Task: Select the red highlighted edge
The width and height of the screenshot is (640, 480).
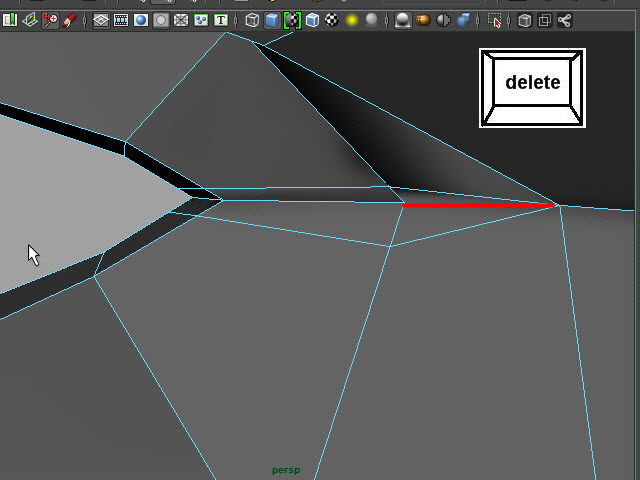Action: pos(478,205)
